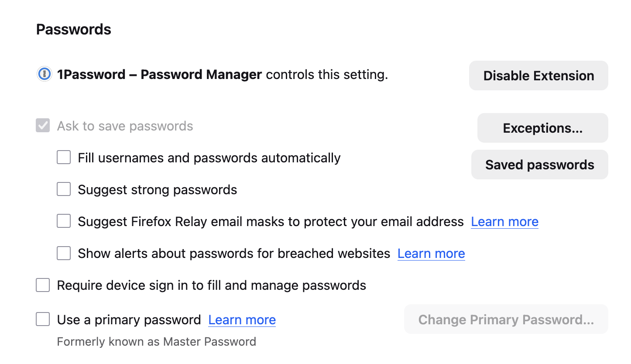Click the '1Password – Password Manager' extension name
The image size is (631, 364).
point(159,75)
